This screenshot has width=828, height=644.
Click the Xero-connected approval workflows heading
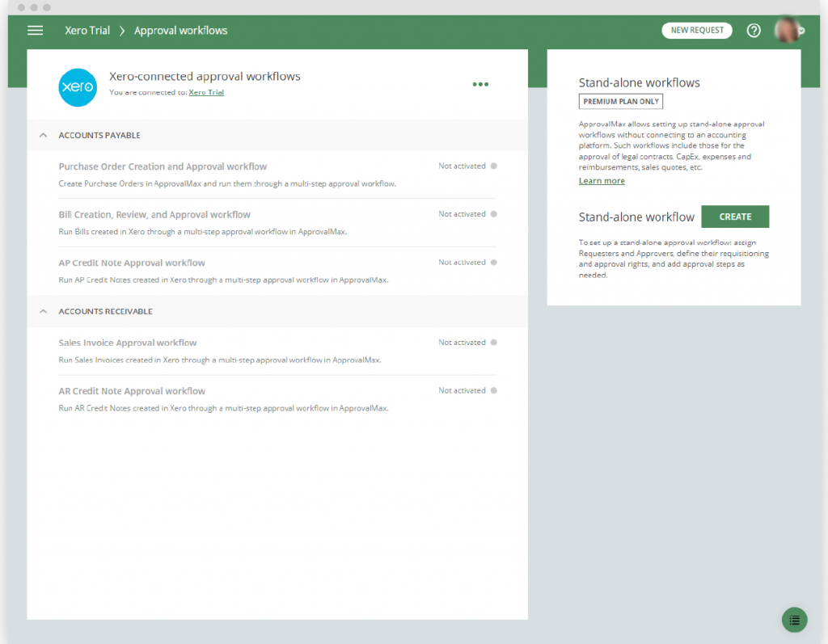pos(205,77)
